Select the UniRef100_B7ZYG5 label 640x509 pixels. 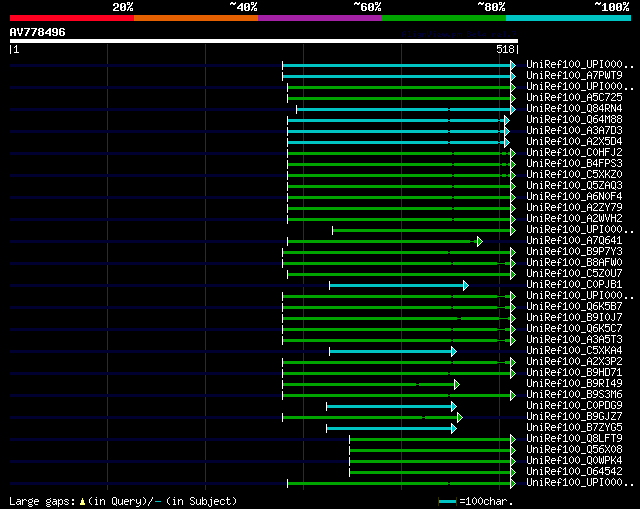pos(574,428)
